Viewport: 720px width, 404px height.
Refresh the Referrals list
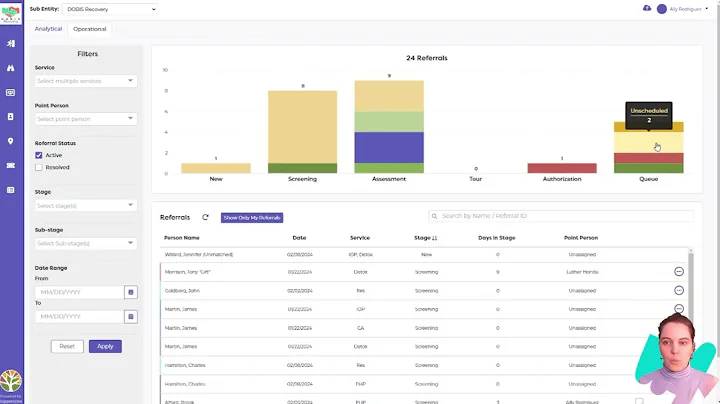click(205, 217)
